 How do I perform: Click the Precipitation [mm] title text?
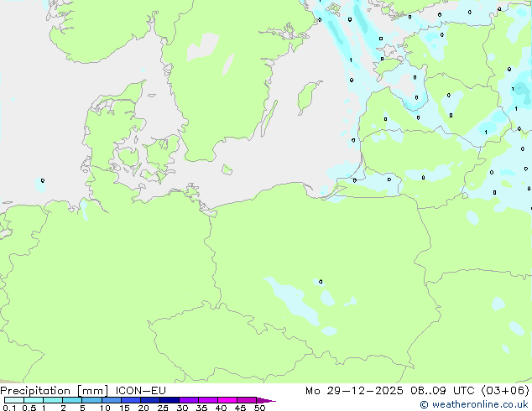54,391
